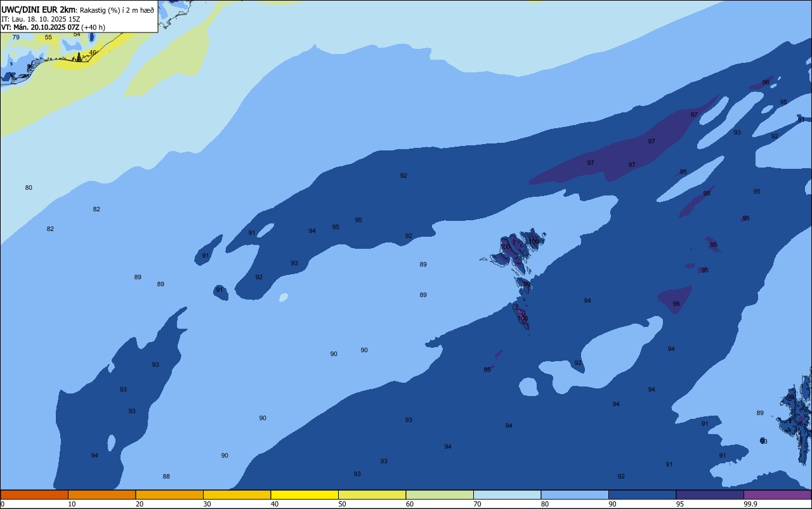Click the dark blue 90–95 legend swatch
Viewport: 812px width, 509px height.
(642, 494)
